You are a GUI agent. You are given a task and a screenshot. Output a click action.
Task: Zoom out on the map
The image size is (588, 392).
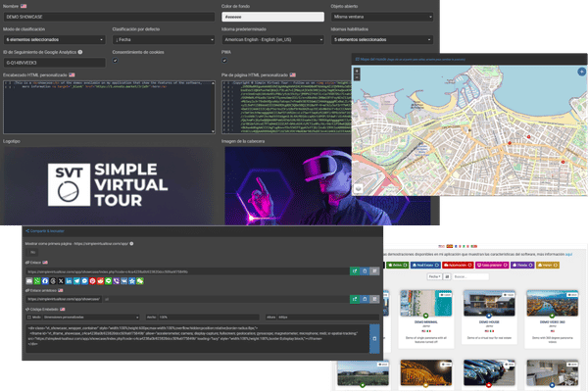point(357,77)
